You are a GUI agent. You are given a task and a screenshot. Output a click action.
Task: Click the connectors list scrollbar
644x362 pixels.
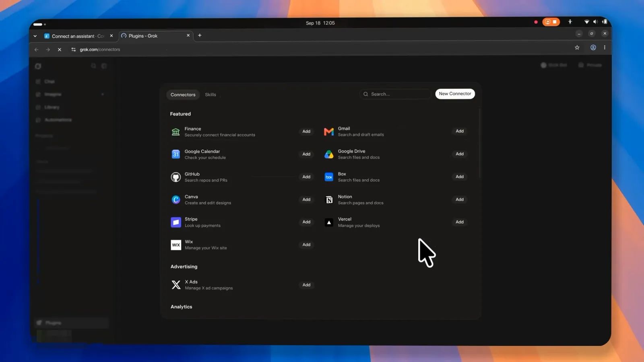(x=479, y=144)
